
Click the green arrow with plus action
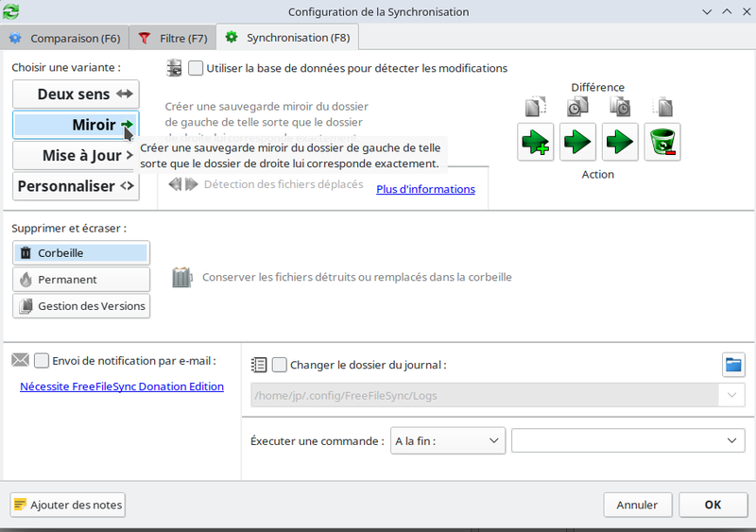pyautogui.click(x=535, y=142)
